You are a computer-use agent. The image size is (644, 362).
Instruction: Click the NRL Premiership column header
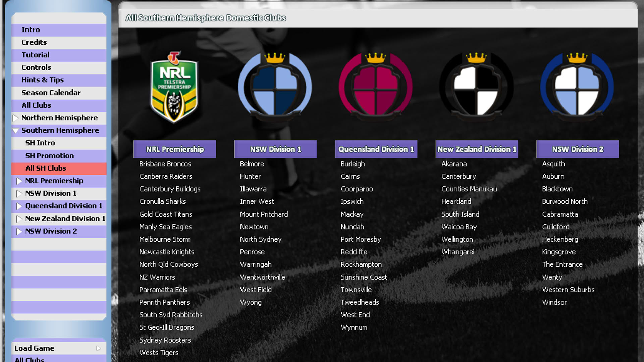click(175, 149)
